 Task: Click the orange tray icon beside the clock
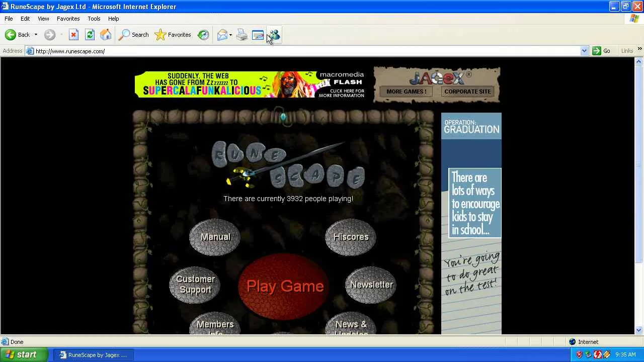coord(606,355)
